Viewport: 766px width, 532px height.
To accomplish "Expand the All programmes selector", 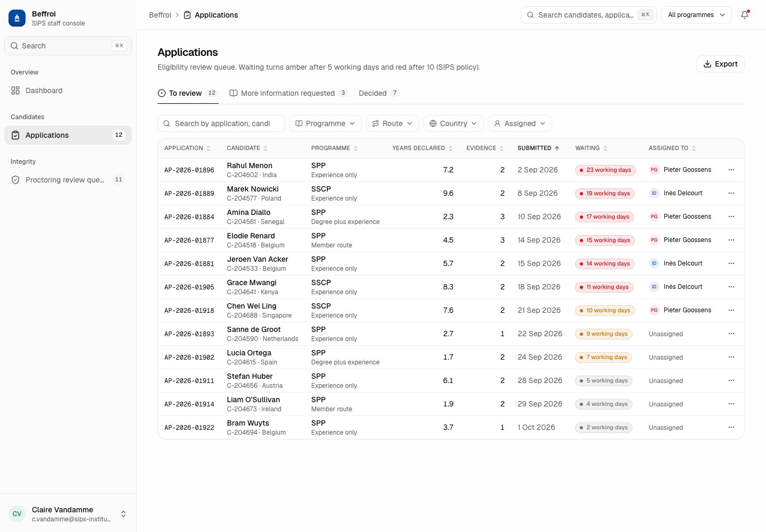I will click(x=696, y=15).
